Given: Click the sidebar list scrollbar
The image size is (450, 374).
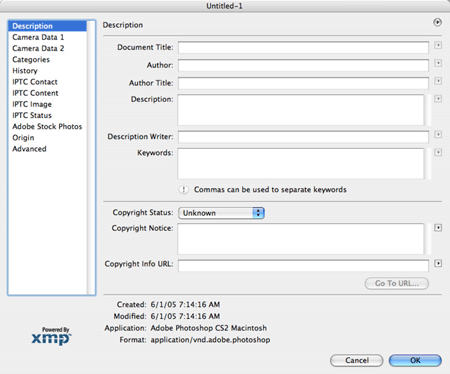Looking at the screenshot, I should click(x=91, y=157).
